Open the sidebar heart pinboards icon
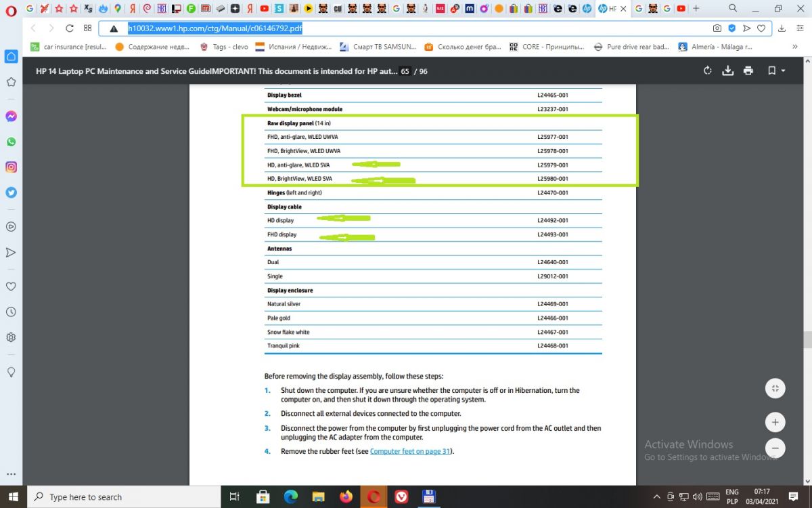Image resolution: width=812 pixels, height=508 pixels. [11, 287]
